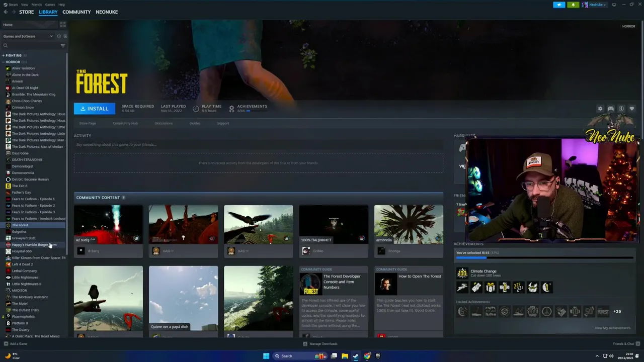
Task: Open the Games menu
Action: coord(50,5)
